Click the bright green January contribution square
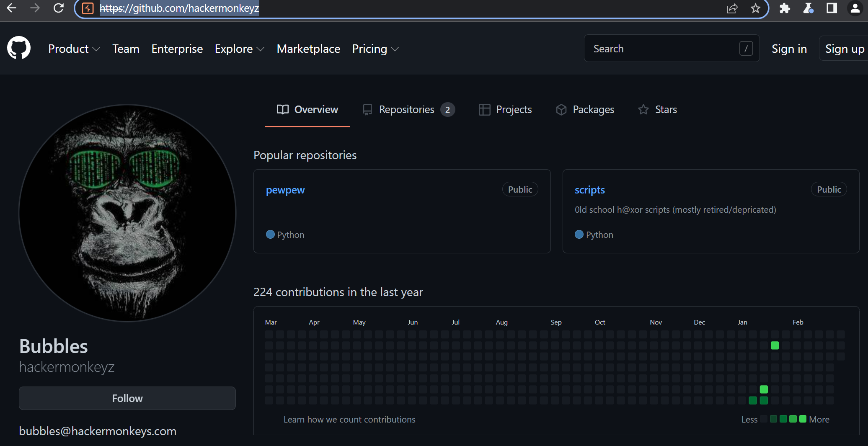 (x=775, y=345)
